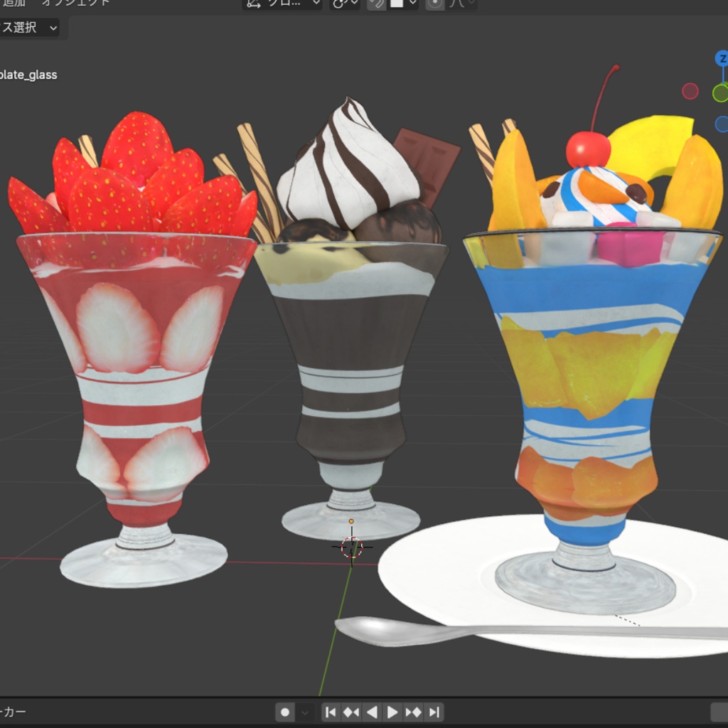Click the previous keyframe button
Image resolution: width=728 pixels, height=728 pixels.
(352, 712)
